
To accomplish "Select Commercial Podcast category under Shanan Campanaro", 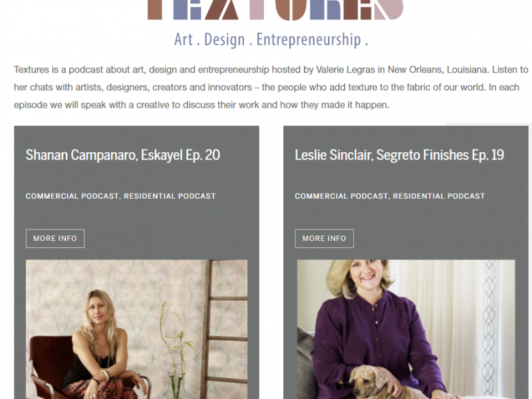I will click(72, 196).
